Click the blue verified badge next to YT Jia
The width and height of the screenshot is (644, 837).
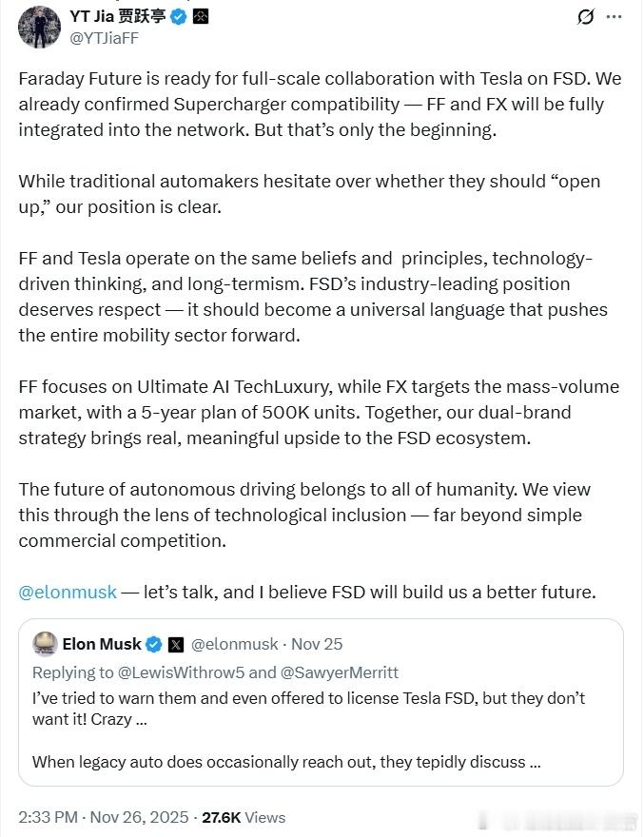pos(178,16)
